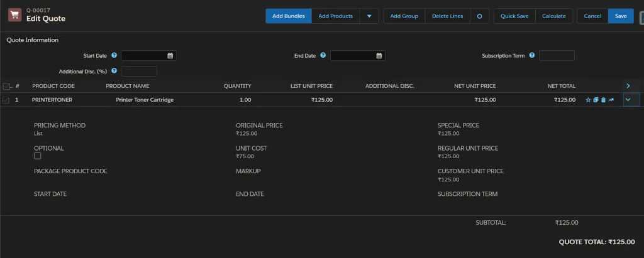Edit the 1.00 quantity cell
The height and width of the screenshot is (258, 644).
click(245, 100)
